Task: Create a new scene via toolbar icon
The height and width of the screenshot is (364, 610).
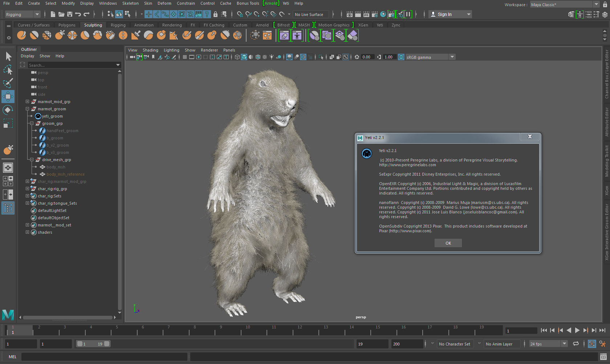Action: click(x=53, y=14)
